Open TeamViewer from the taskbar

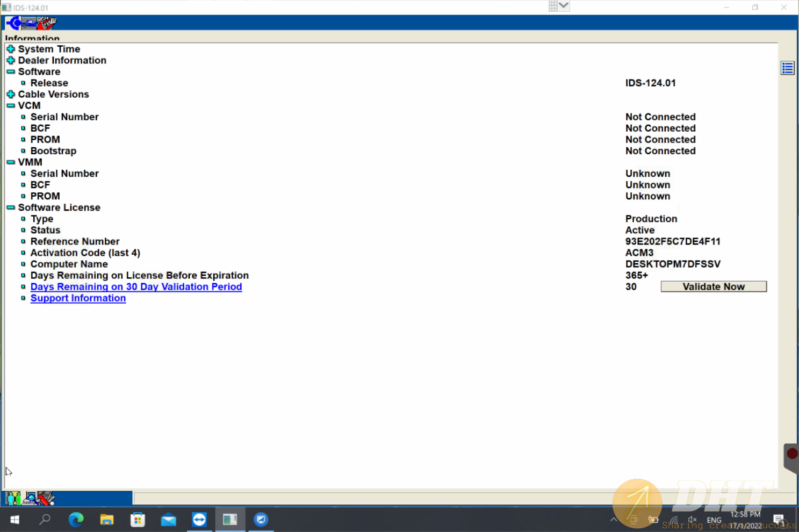pyautogui.click(x=199, y=520)
